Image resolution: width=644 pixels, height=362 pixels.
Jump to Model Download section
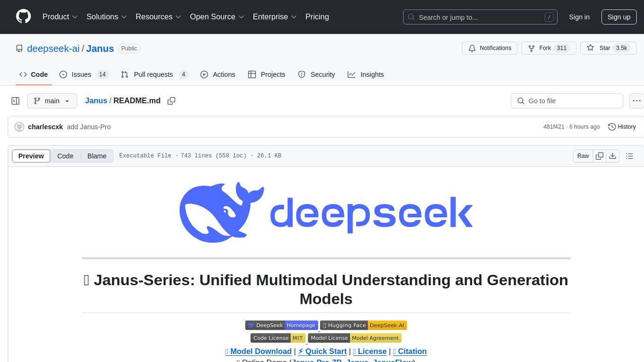[259, 351]
